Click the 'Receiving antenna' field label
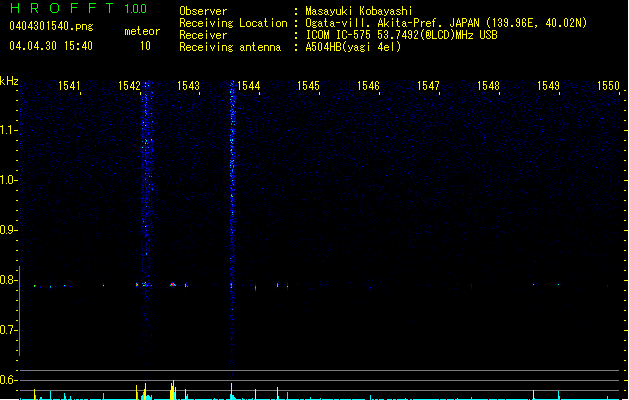This screenshot has width=629, height=400. (230, 47)
